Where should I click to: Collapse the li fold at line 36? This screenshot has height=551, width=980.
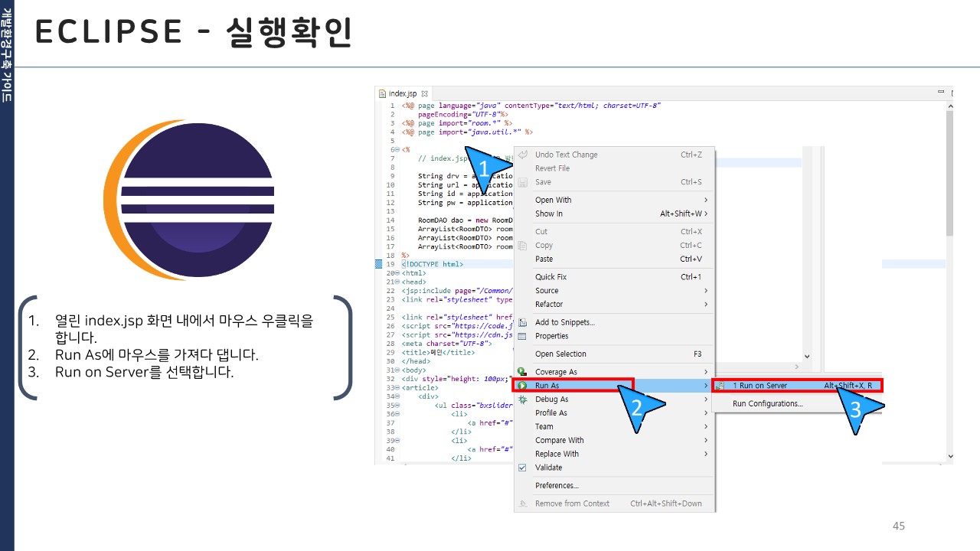pyautogui.click(x=398, y=415)
